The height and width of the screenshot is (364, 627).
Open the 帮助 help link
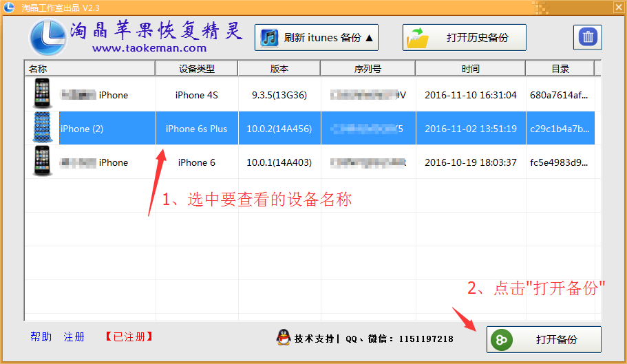pyautogui.click(x=41, y=337)
